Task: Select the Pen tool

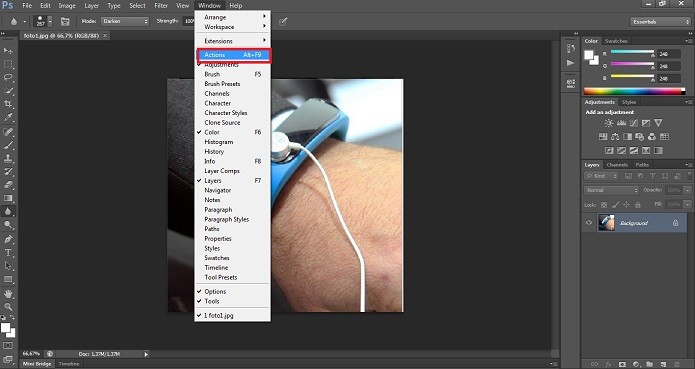Action: pos(8,239)
